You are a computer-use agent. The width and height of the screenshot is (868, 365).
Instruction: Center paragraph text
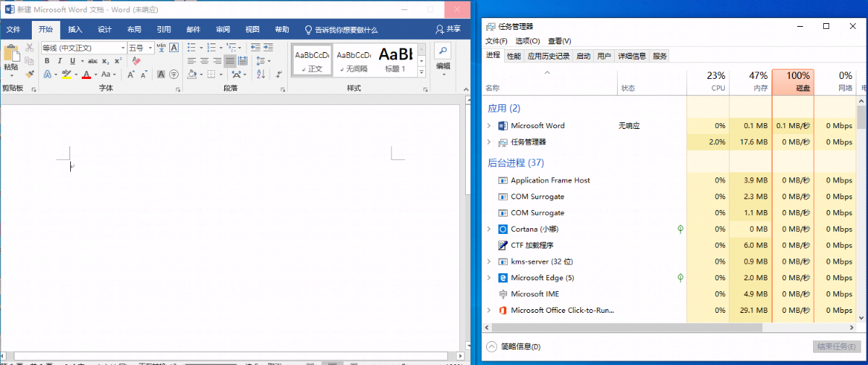click(205, 61)
